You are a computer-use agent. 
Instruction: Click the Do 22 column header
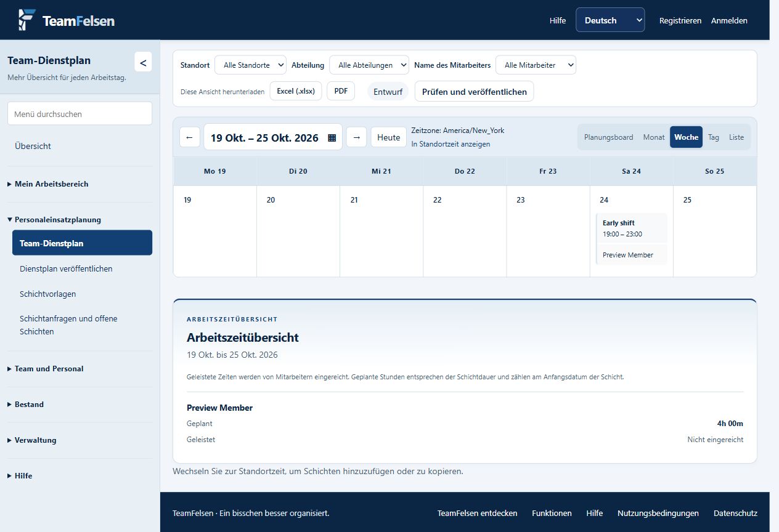(x=465, y=171)
